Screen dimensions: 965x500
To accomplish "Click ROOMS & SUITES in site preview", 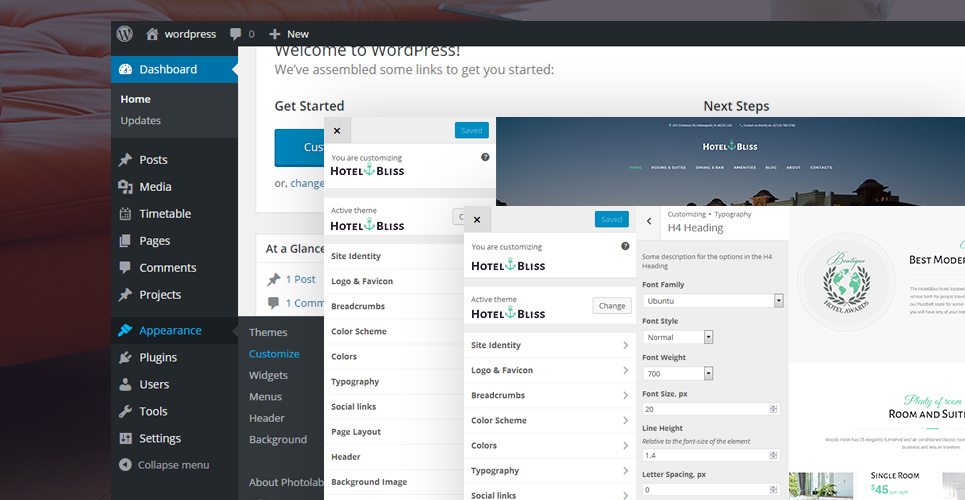I will pyautogui.click(x=668, y=167).
